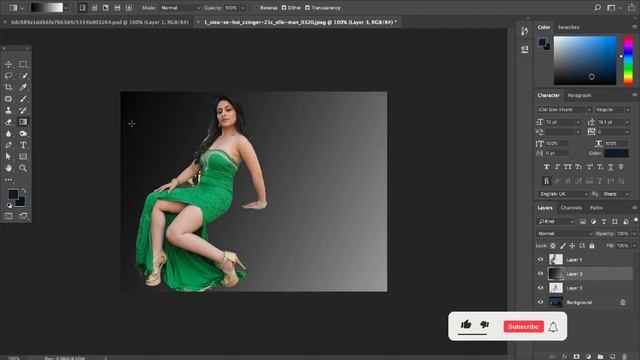Select the Zoom tool
Screen dimensions: 640x360
click(23, 168)
